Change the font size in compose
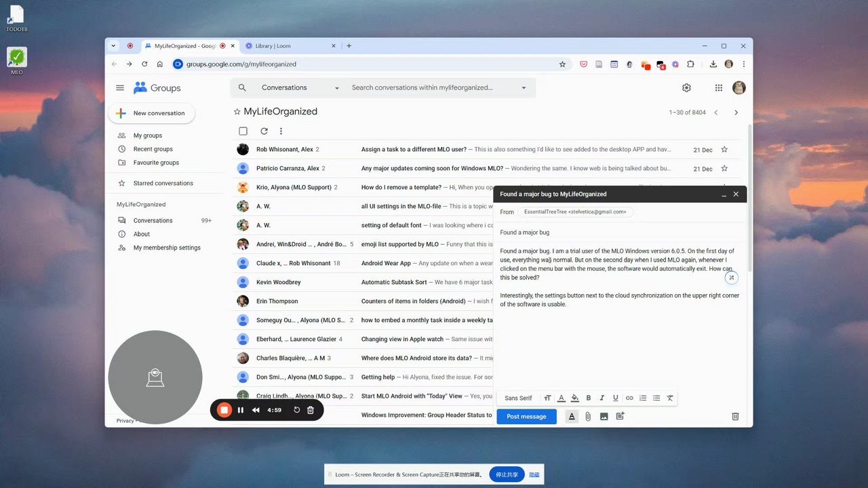Image resolution: width=868 pixels, height=488 pixels. coord(547,398)
